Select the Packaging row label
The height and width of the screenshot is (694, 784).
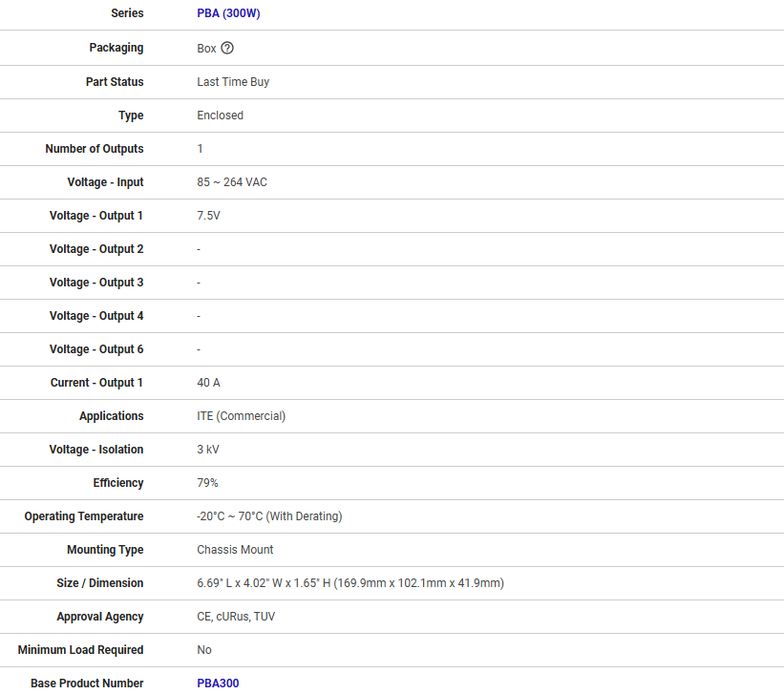tap(117, 48)
